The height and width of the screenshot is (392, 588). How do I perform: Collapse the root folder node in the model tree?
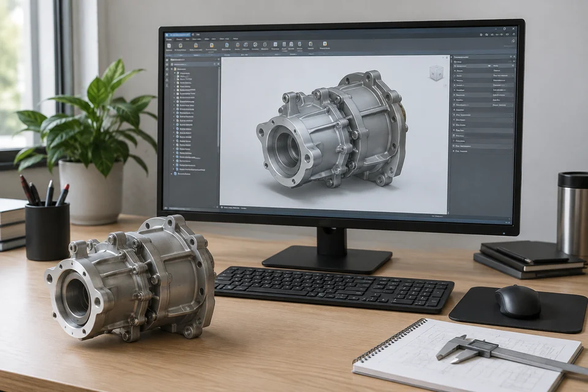(172, 69)
